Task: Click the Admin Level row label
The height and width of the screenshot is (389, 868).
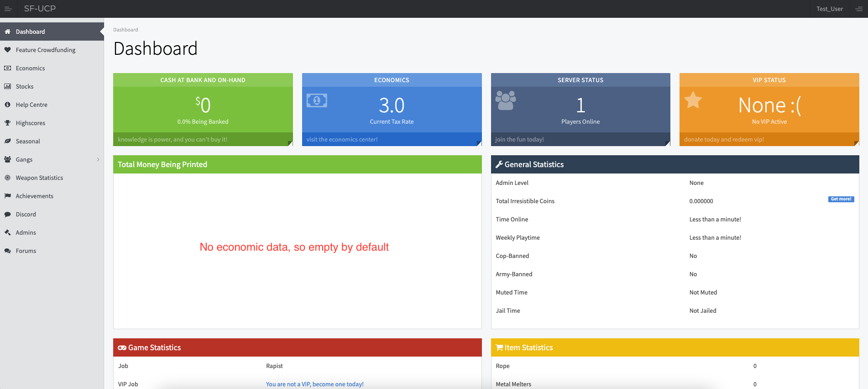Action: click(x=512, y=183)
